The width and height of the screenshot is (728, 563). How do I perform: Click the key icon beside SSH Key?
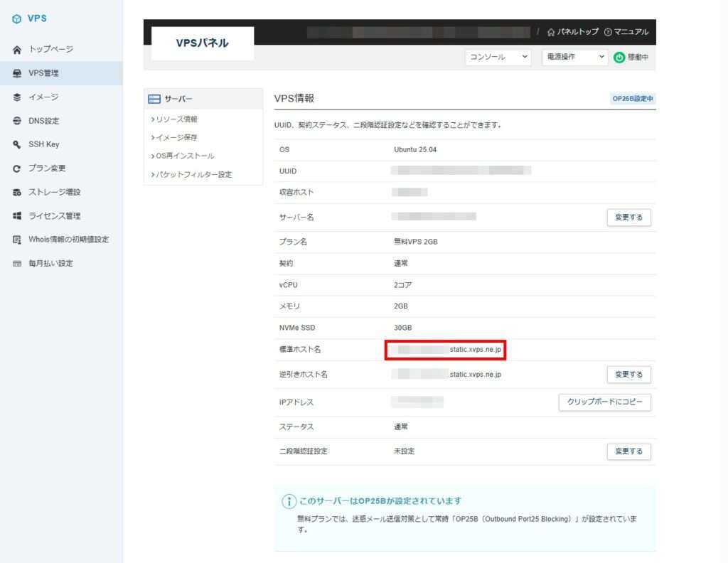(17, 144)
